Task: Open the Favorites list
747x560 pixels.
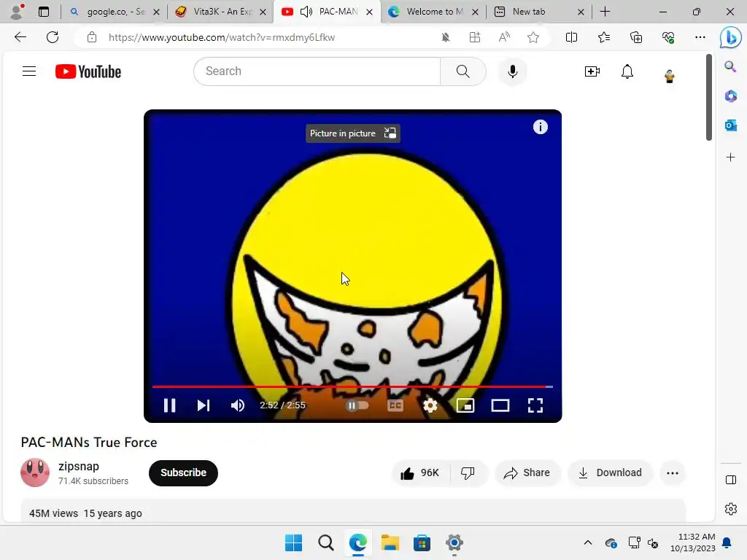Action: click(x=603, y=37)
